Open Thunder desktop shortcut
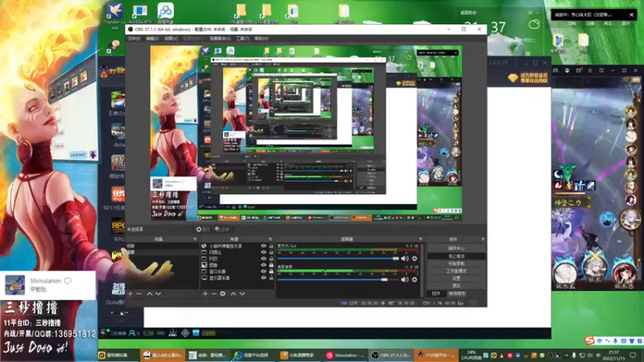This screenshot has width=644, height=362. pos(114,14)
